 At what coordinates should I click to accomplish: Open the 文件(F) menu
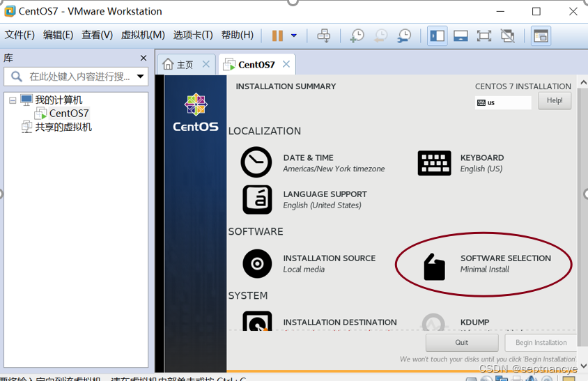pos(20,36)
